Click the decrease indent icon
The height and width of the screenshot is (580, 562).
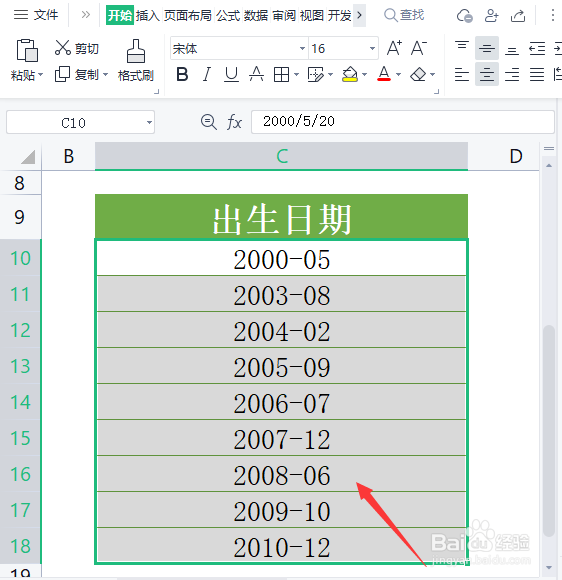click(x=537, y=48)
